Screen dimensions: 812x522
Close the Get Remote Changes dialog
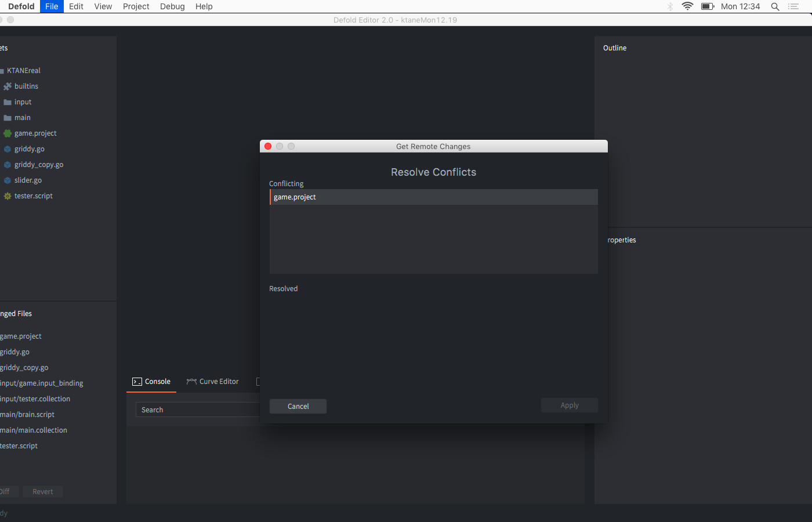pos(268,146)
